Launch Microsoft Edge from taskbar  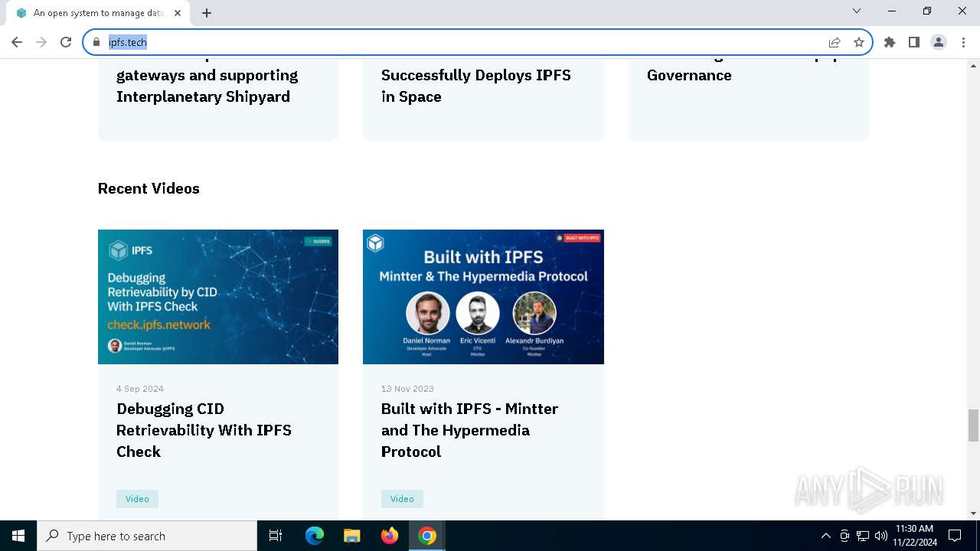tap(315, 536)
